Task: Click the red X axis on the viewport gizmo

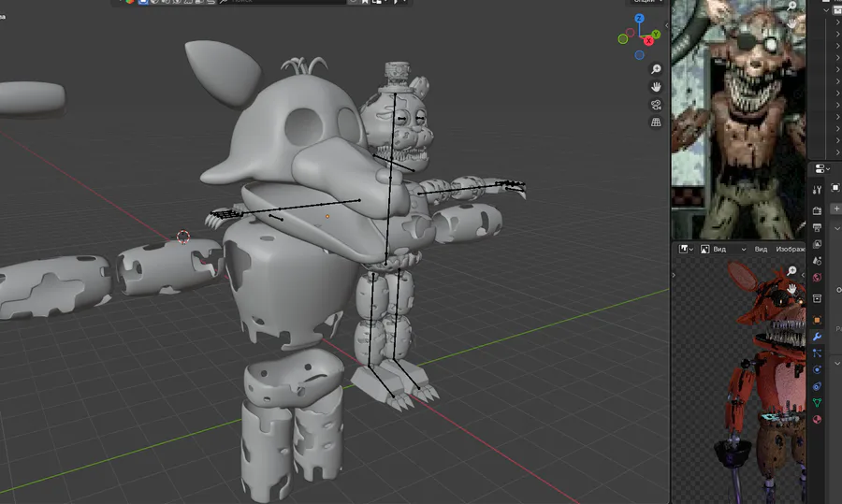Action: [648, 41]
